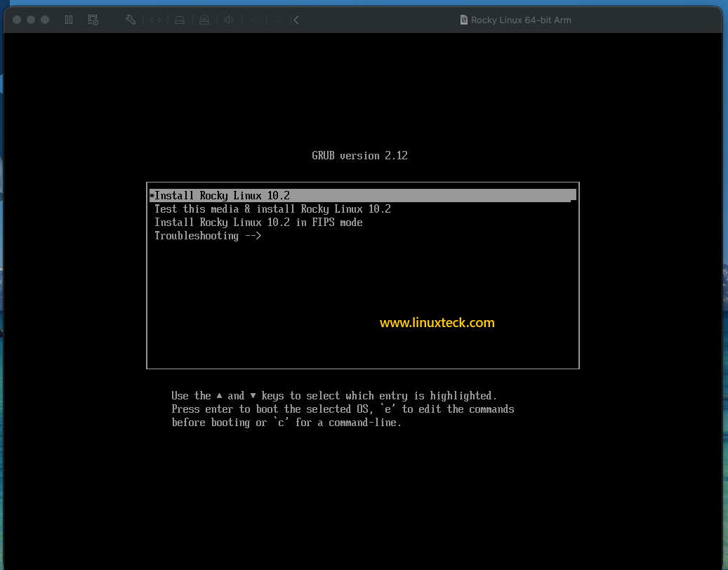
Task: Minimize the VM window
Action: (x=31, y=20)
